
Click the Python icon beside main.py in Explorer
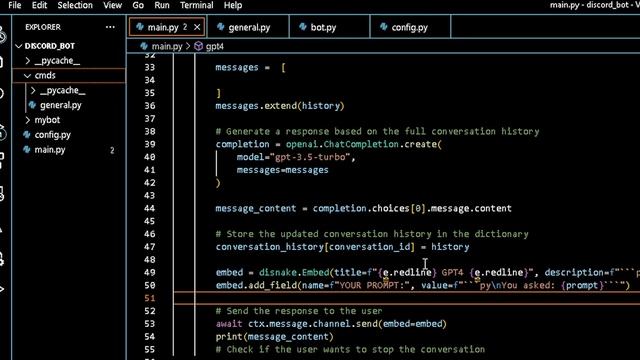(x=27, y=149)
